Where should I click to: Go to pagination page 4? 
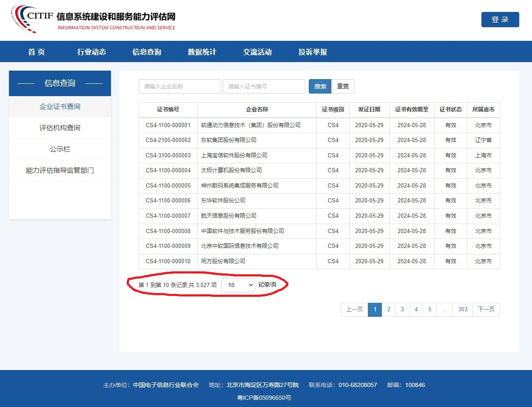click(x=416, y=310)
